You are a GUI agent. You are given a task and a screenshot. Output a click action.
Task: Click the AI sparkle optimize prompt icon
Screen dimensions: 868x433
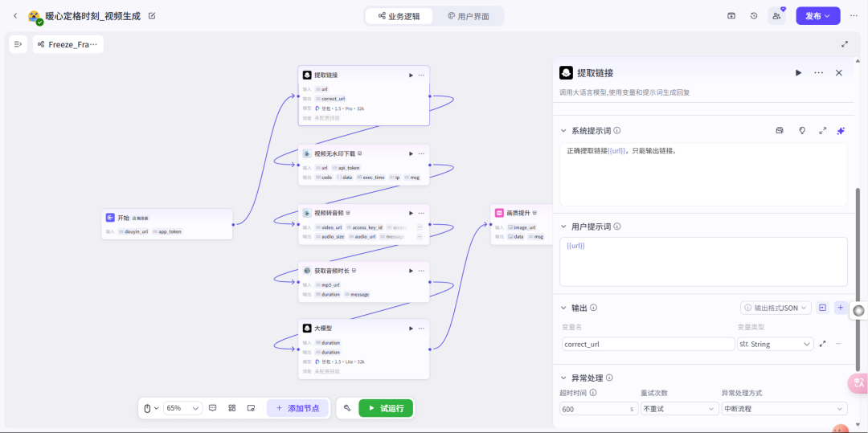coord(841,131)
